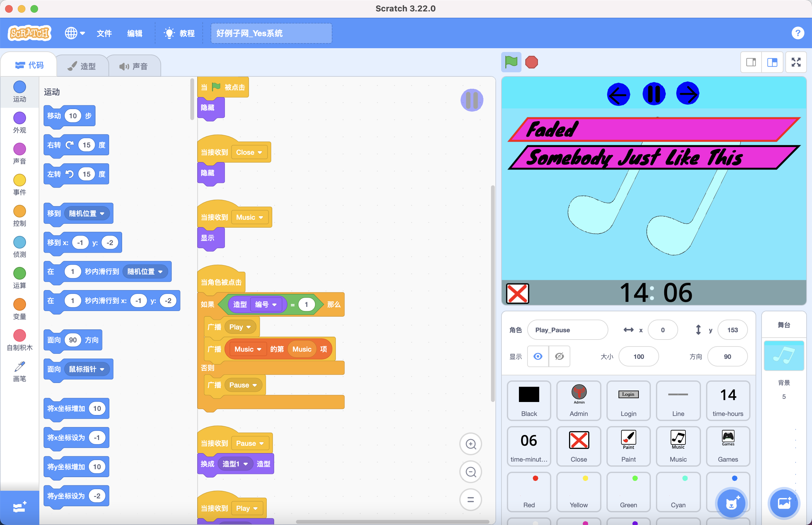The height and width of the screenshot is (525, 812).
Task: Click the sprite direction field 90
Action: coord(727,356)
